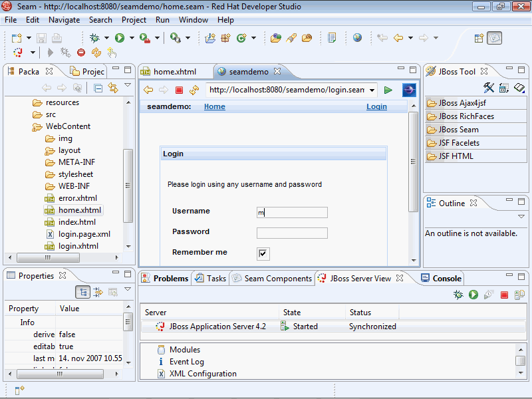The image size is (532, 399).
Task: Click the yellow Back arrow in the main toolbar
Action: point(398,38)
